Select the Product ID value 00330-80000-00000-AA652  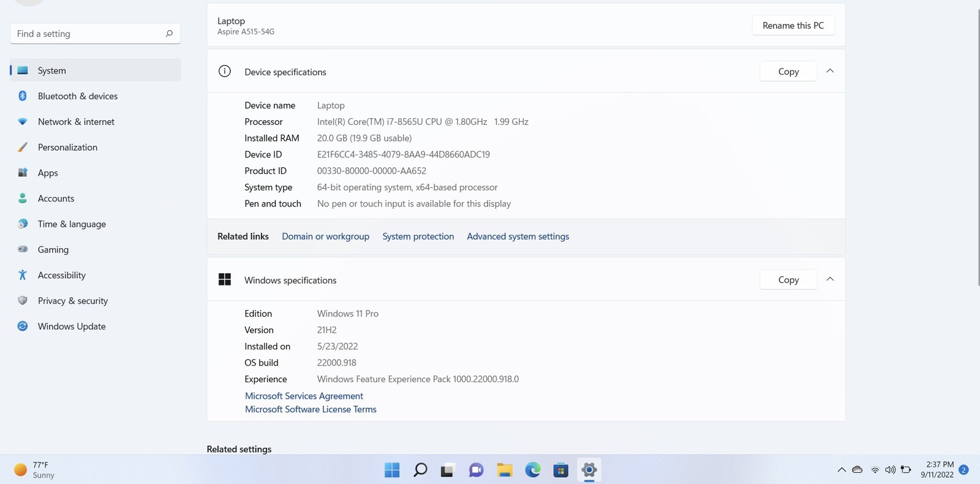click(x=371, y=171)
